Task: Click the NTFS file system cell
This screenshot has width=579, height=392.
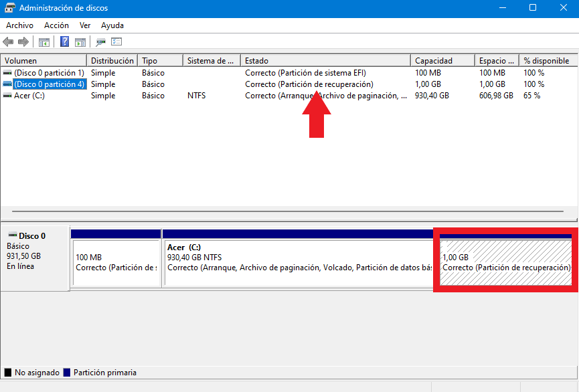Action: pyautogui.click(x=196, y=96)
